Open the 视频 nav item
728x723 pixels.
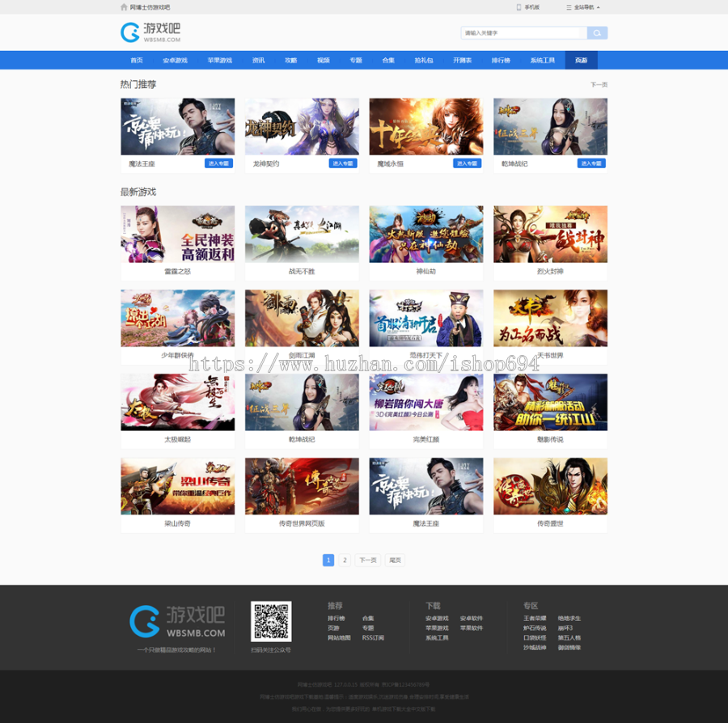pos(323,61)
